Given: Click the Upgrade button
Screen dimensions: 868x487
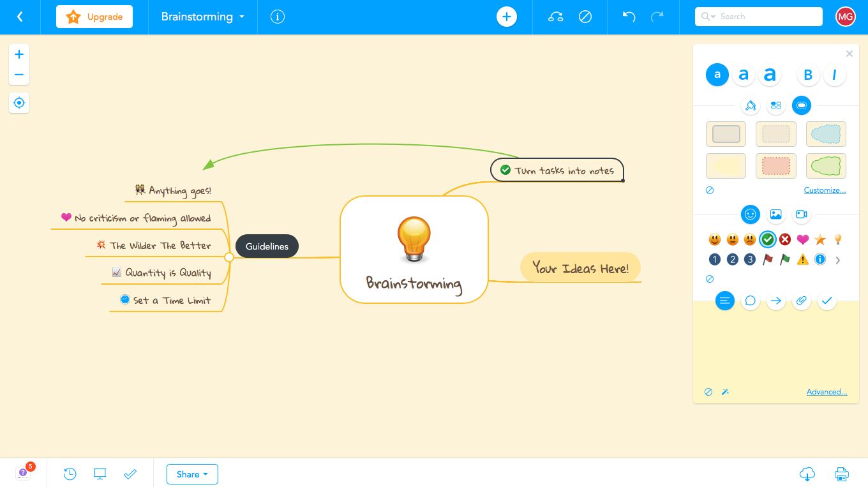Looking at the screenshot, I should (94, 17).
